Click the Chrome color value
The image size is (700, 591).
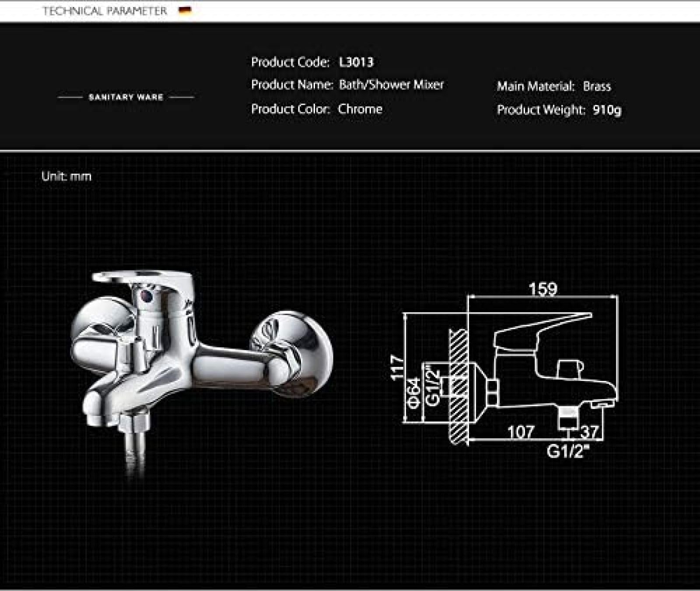coord(360,109)
